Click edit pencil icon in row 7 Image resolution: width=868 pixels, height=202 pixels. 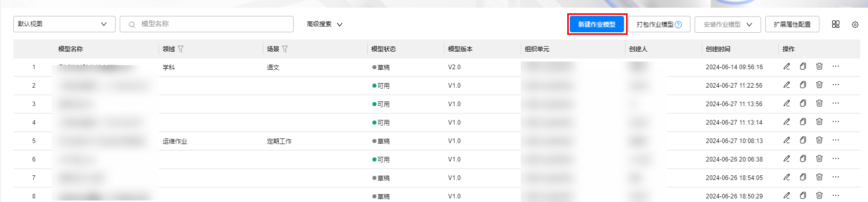787,177
